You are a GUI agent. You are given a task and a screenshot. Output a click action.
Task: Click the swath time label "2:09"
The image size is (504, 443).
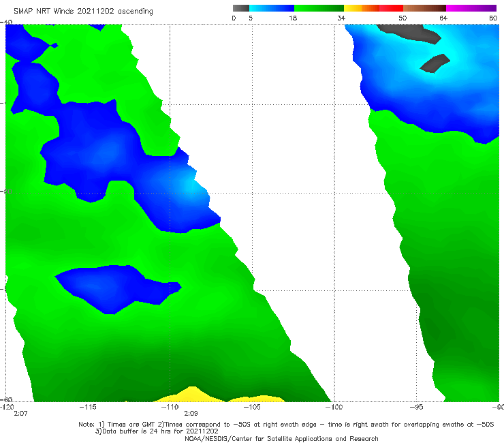191,414
